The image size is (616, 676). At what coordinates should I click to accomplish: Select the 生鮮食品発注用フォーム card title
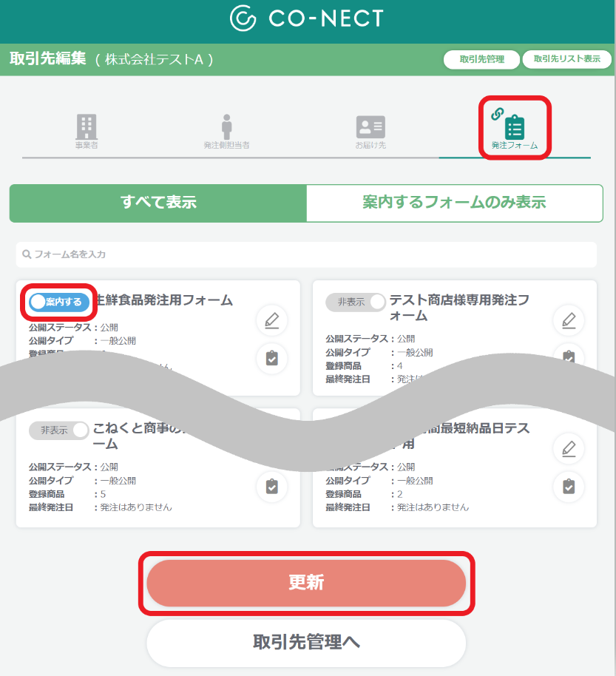point(165,300)
